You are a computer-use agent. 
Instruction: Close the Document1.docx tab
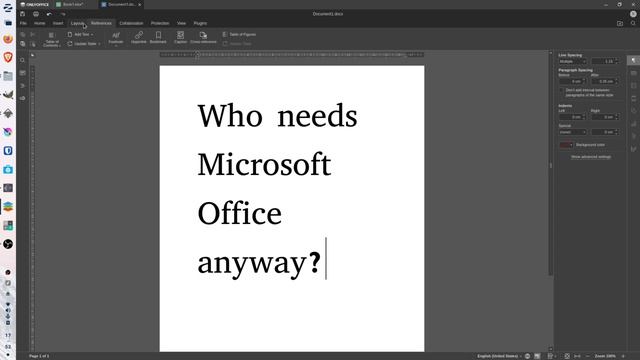140,4
